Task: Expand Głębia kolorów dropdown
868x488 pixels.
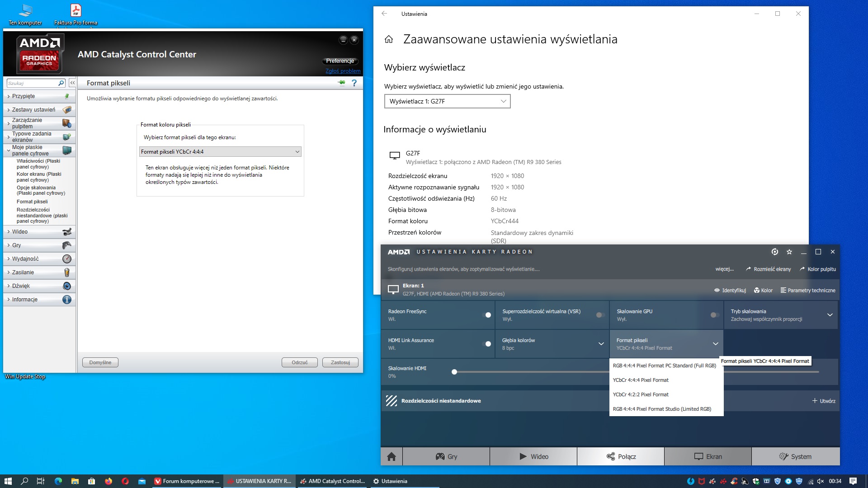Action: click(601, 344)
